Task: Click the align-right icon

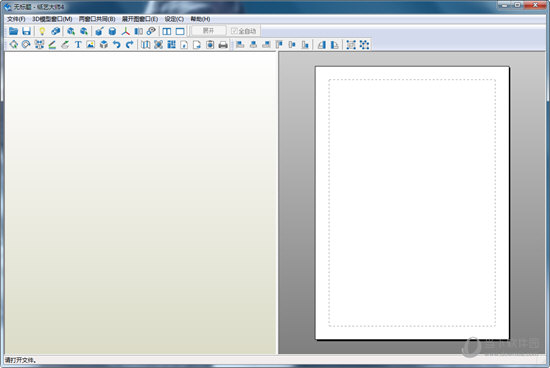Action: click(x=266, y=45)
